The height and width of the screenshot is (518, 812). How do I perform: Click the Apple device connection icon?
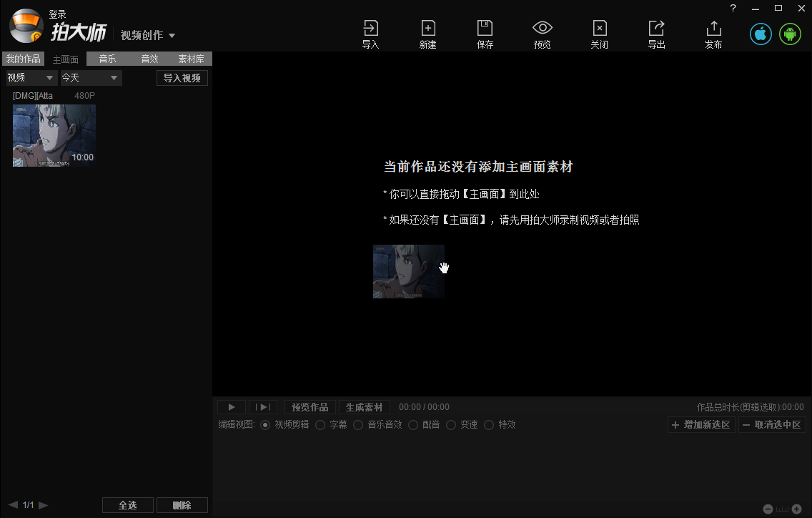point(761,34)
